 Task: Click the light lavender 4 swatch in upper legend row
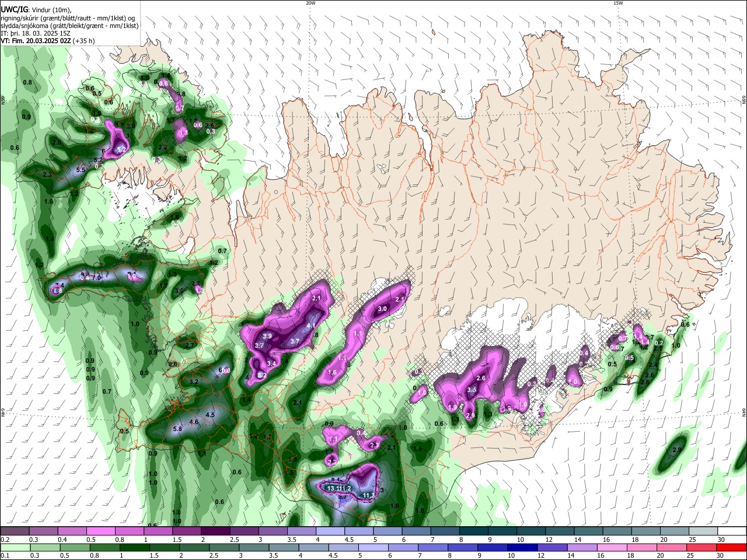tap(330, 531)
